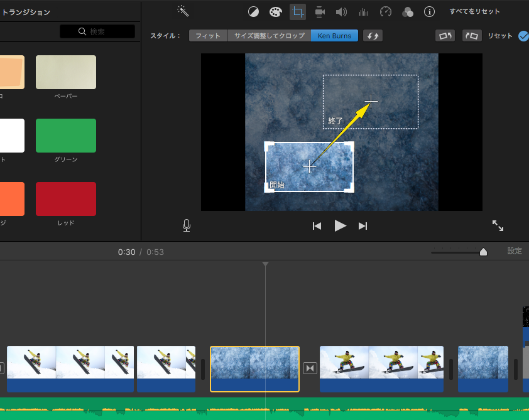Click transition icon between clips

pos(310,368)
